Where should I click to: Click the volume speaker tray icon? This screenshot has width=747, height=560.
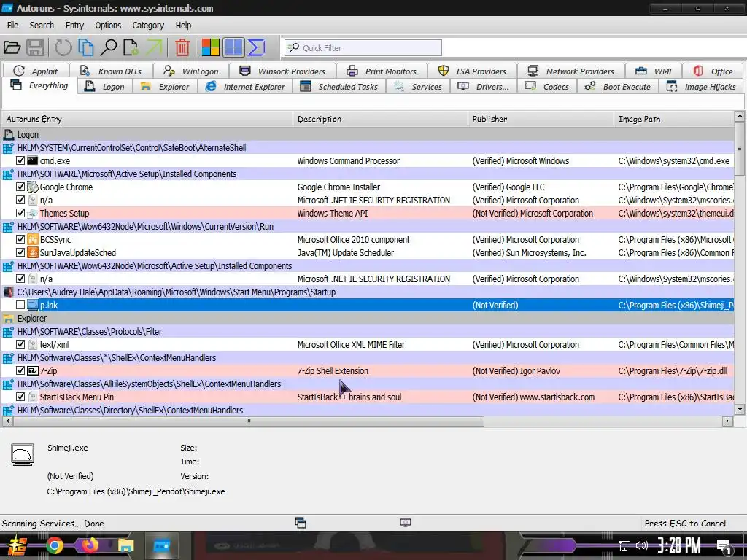[x=642, y=545]
